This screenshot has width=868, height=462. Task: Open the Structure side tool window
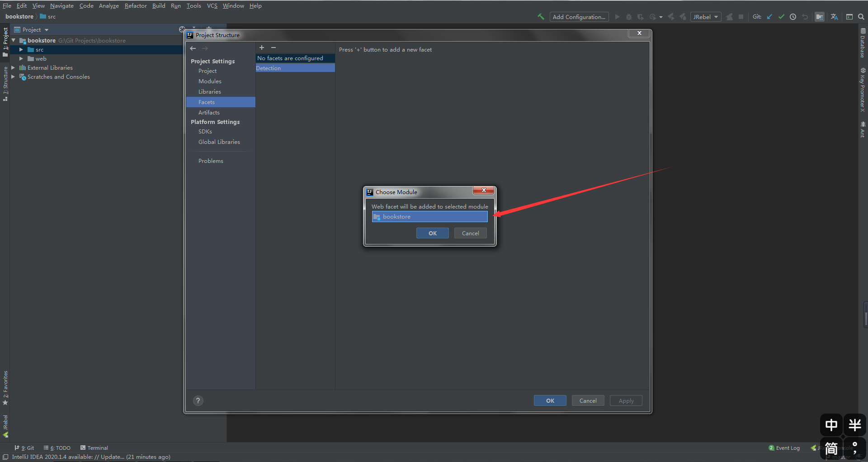pyautogui.click(x=5, y=83)
